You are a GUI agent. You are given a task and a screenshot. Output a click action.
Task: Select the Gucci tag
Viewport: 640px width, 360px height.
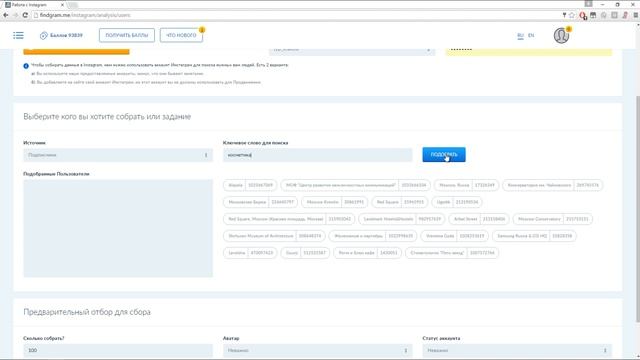coord(305,253)
